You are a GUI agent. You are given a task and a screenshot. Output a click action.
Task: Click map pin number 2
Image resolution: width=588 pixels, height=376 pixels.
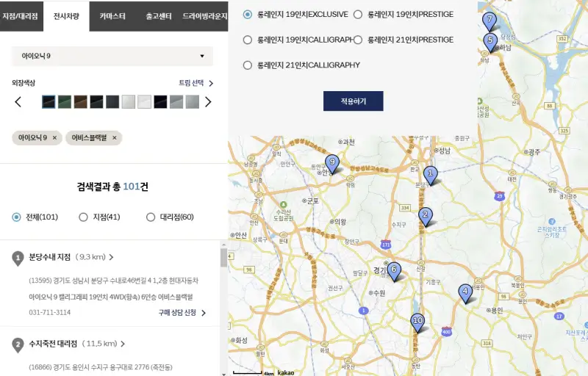point(426,216)
